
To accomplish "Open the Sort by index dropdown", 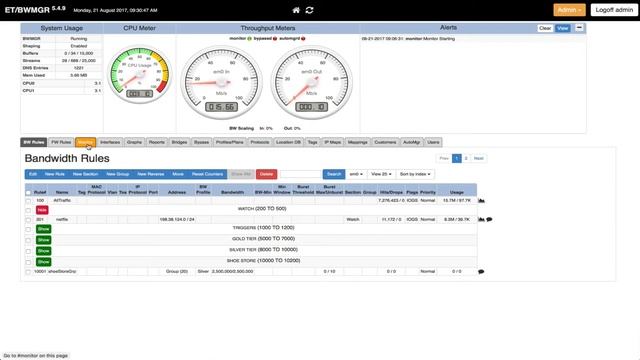I will tap(415, 174).
